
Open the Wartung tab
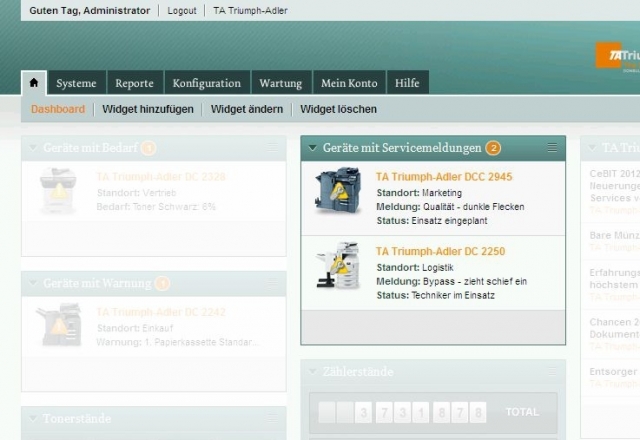[281, 83]
